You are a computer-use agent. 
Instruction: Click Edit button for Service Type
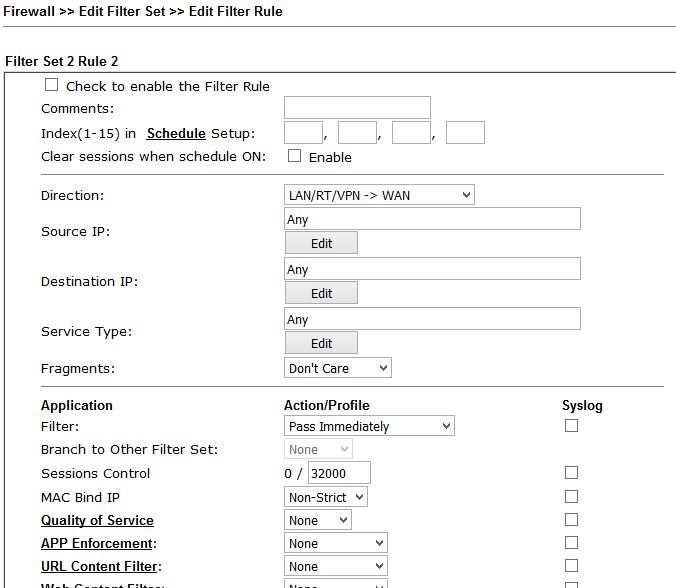[321, 343]
